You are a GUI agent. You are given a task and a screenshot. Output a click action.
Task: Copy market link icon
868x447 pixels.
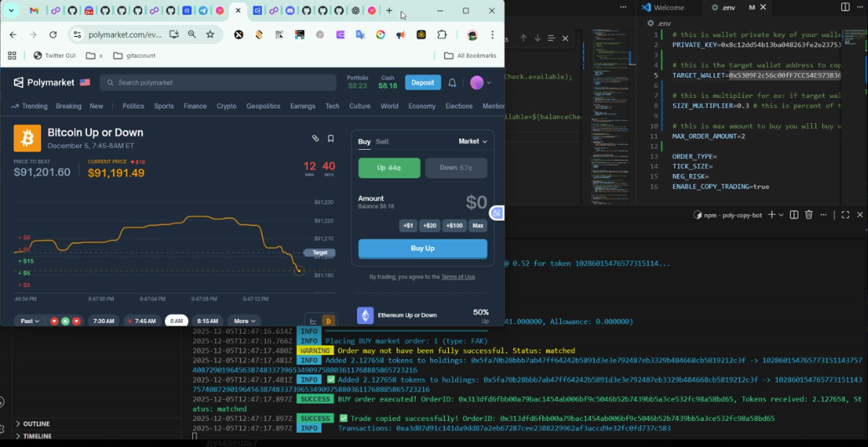click(x=315, y=138)
